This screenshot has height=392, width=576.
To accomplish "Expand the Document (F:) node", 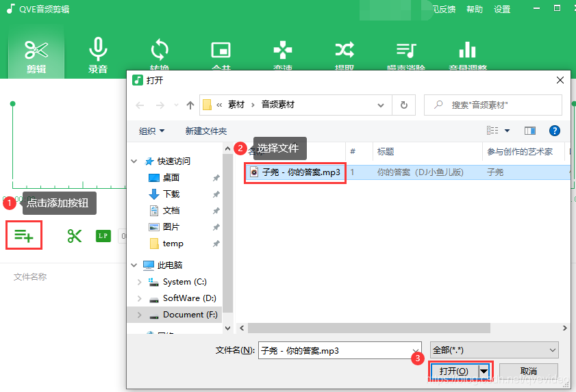I will (x=140, y=315).
